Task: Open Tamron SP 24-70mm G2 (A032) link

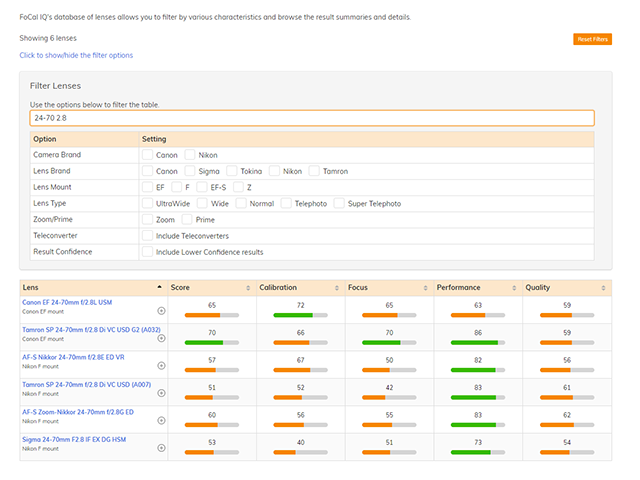Action: click(91, 330)
